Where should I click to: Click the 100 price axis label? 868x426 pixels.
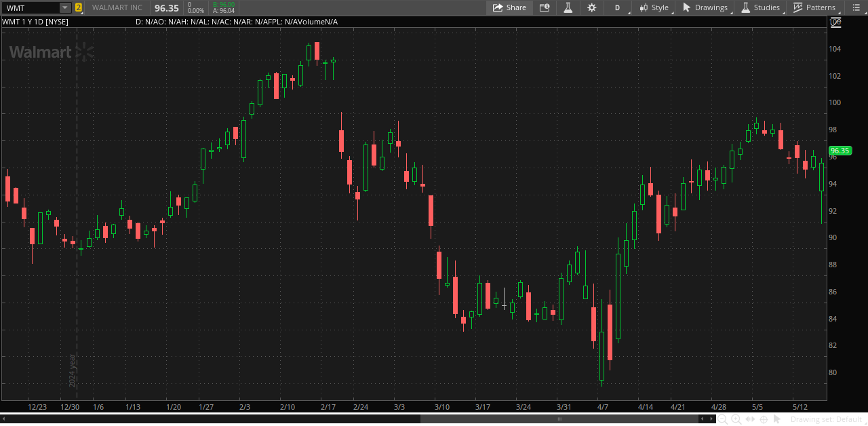[835, 102]
